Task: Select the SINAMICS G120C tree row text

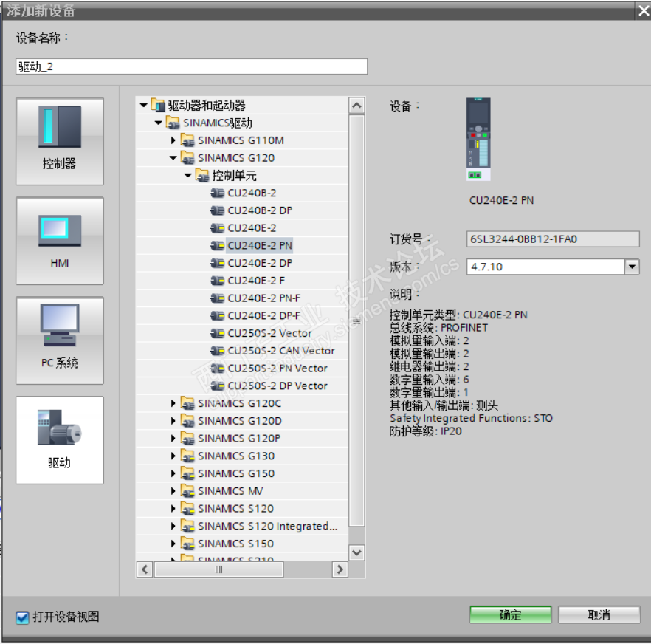Action: (240, 403)
